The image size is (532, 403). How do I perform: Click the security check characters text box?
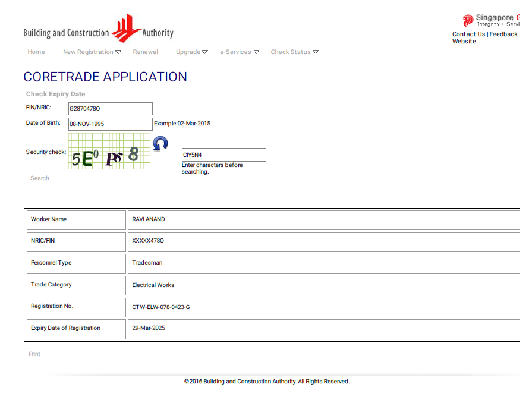tap(223, 155)
